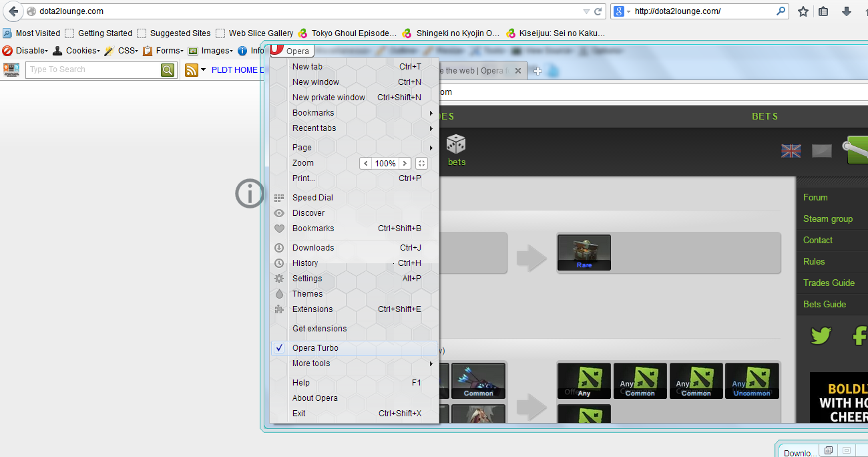Screen dimensions: 868x457
Task: Increase zoom with the right arrow
Action: coord(405,163)
